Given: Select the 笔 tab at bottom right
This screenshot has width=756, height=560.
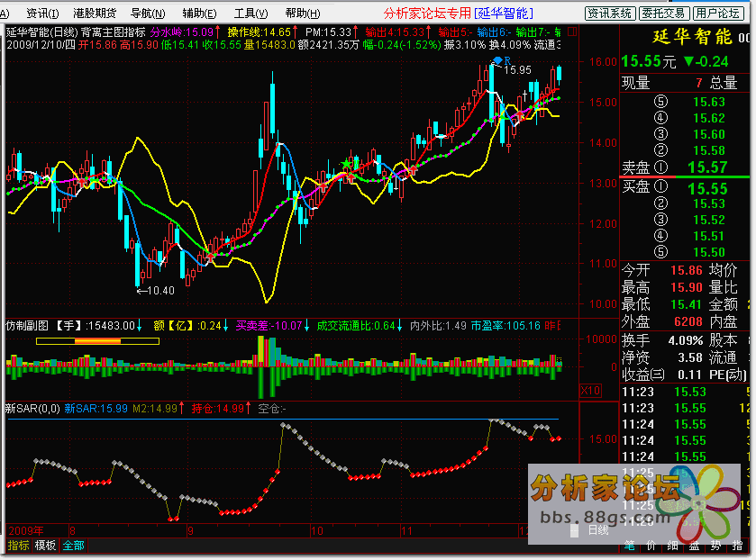Looking at the screenshot, I should click(630, 546).
